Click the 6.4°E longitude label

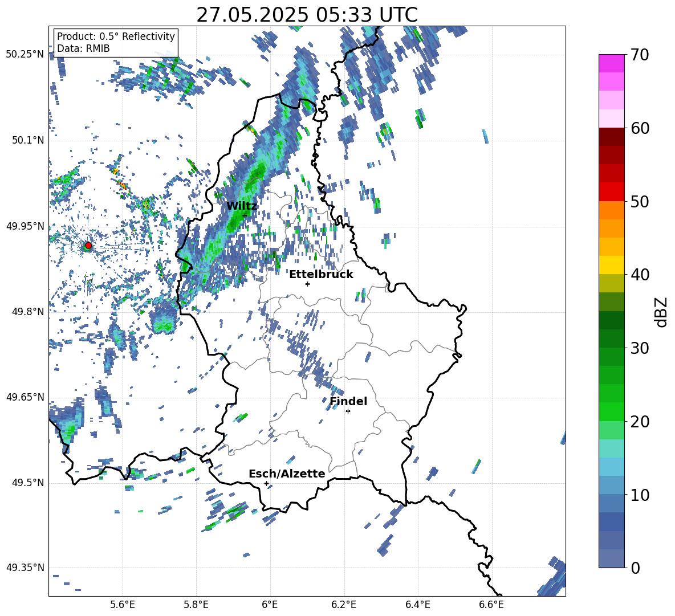[x=417, y=605]
